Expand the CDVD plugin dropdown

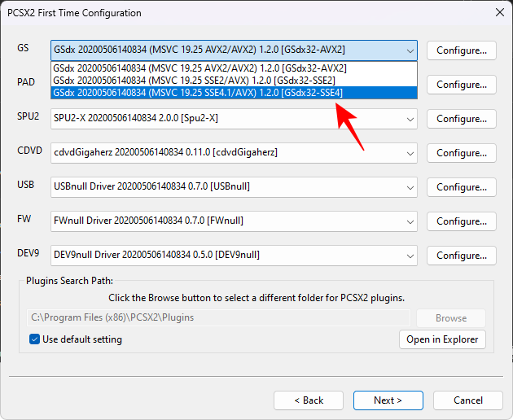(x=234, y=153)
